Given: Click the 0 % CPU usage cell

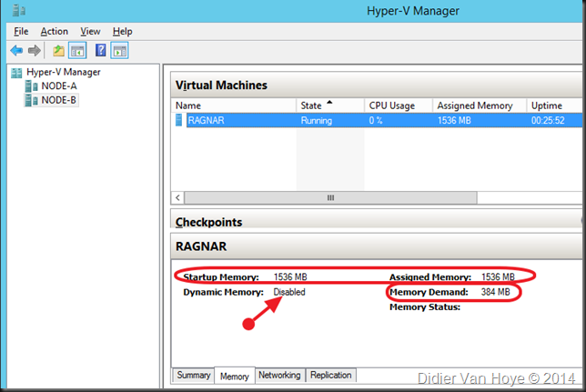Looking at the screenshot, I should click(376, 120).
